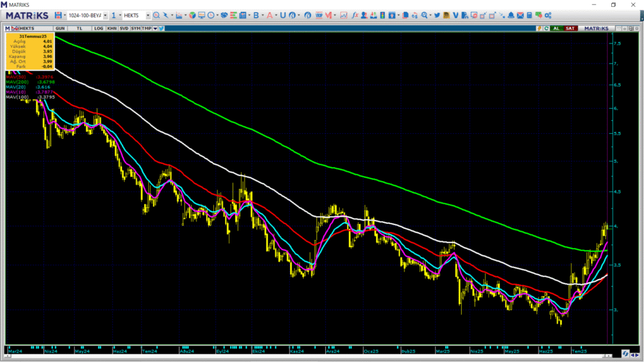Toggle the TMP option in chart header
Screen dimensions: 644x362
[146, 28]
